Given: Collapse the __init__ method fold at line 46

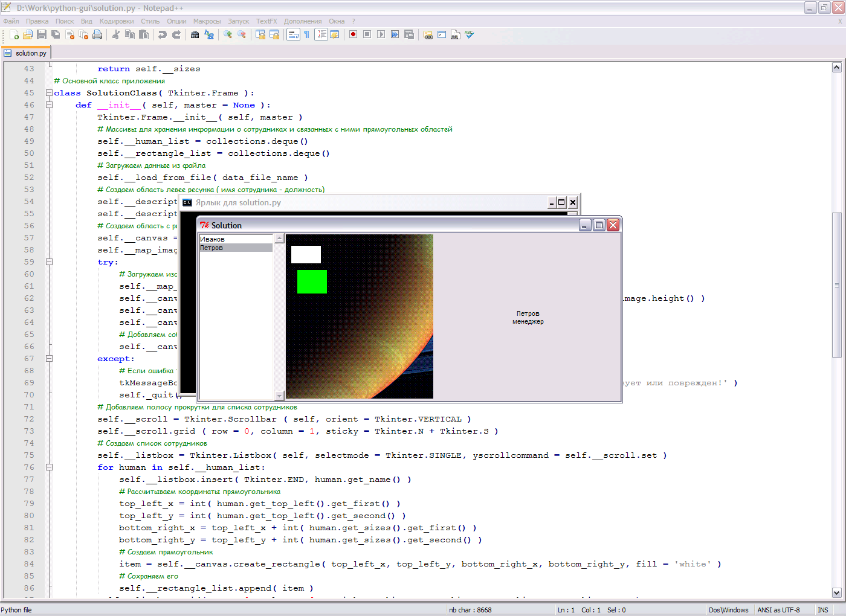Looking at the screenshot, I should [49, 104].
